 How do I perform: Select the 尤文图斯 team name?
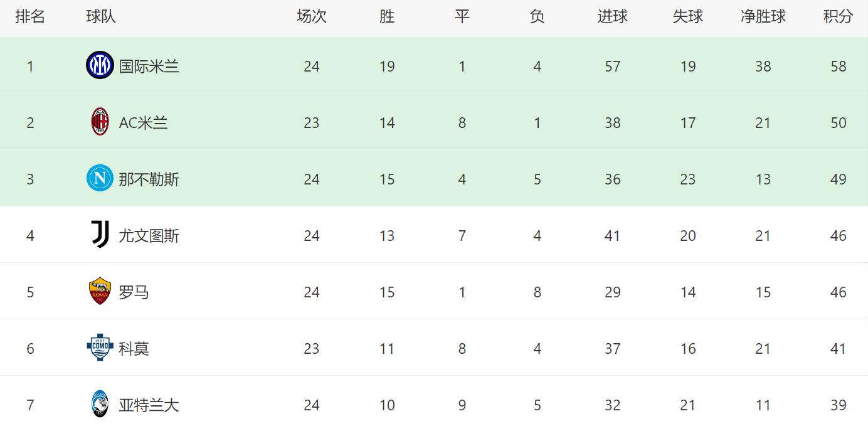(149, 235)
